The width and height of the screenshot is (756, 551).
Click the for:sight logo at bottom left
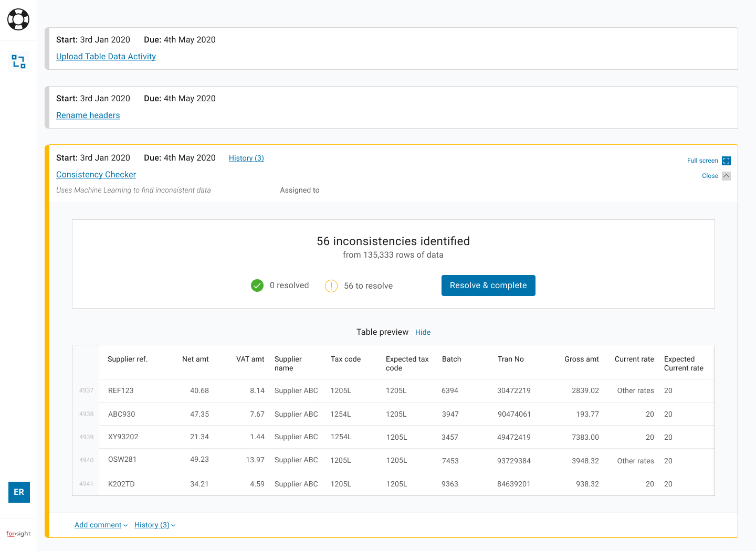18,534
